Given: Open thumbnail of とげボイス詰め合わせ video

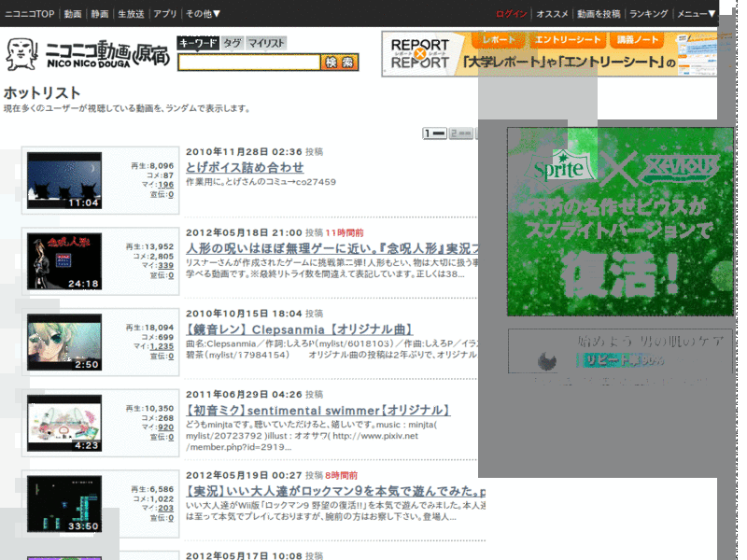Looking at the screenshot, I should 64,180.
